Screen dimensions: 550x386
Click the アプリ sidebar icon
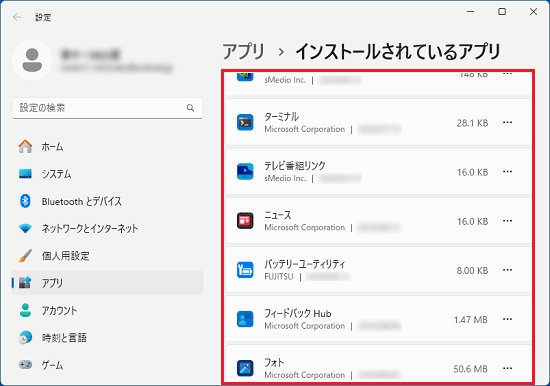click(25, 282)
